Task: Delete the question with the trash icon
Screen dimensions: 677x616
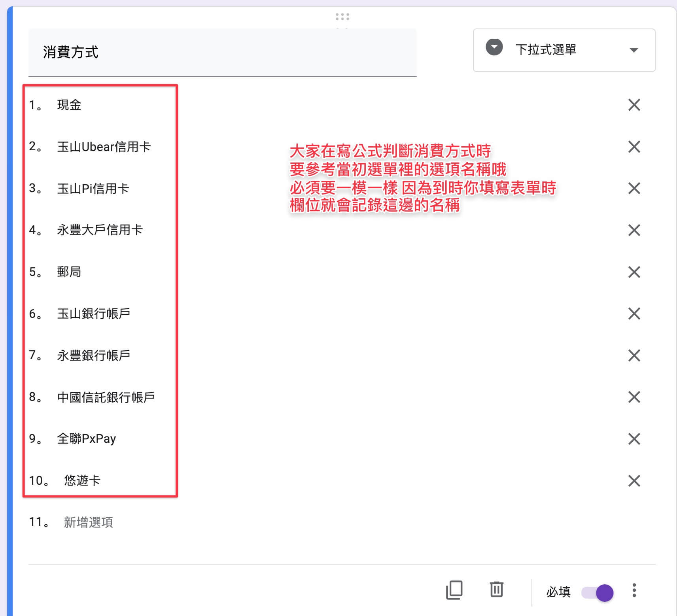Action: pyautogui.click(x=496, y=590)
